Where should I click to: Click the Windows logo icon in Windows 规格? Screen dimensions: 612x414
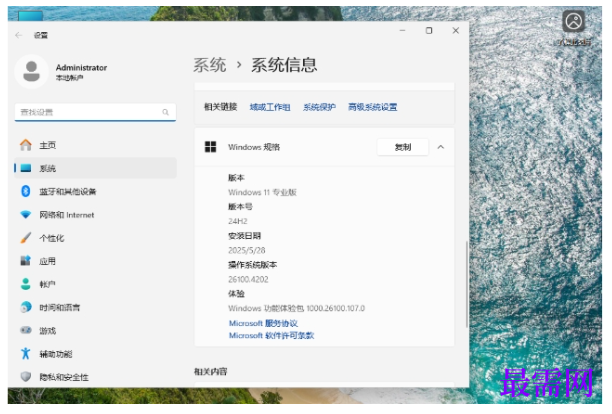tap(210, 147)
